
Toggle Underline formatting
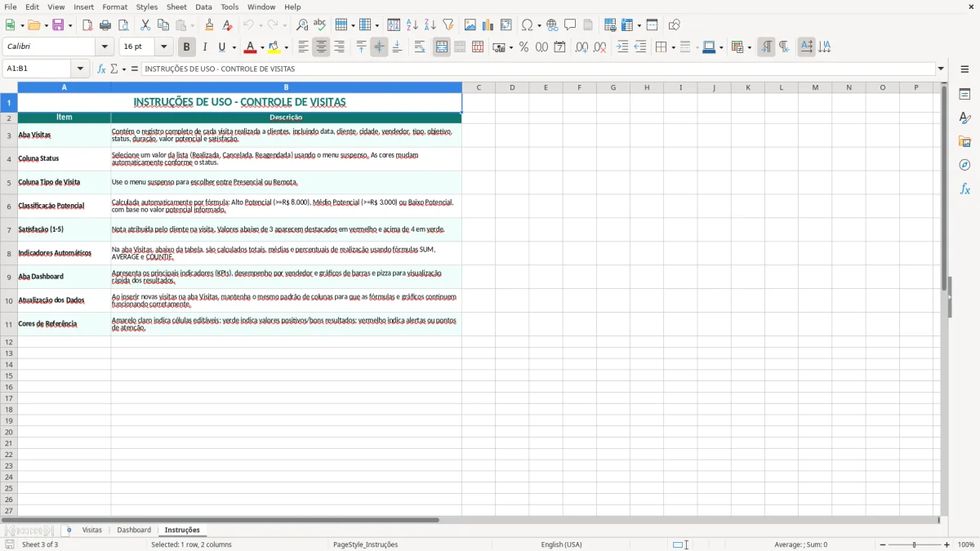tap(221, 47)
